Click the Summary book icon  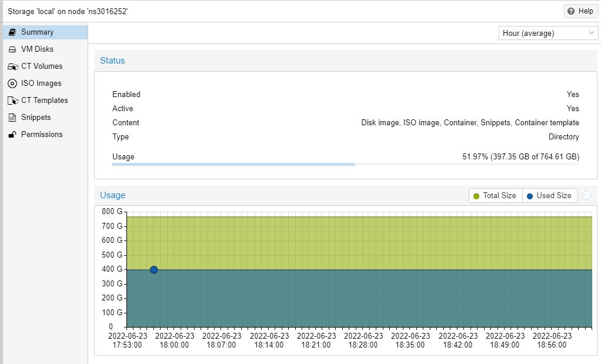tap(12, 32)
